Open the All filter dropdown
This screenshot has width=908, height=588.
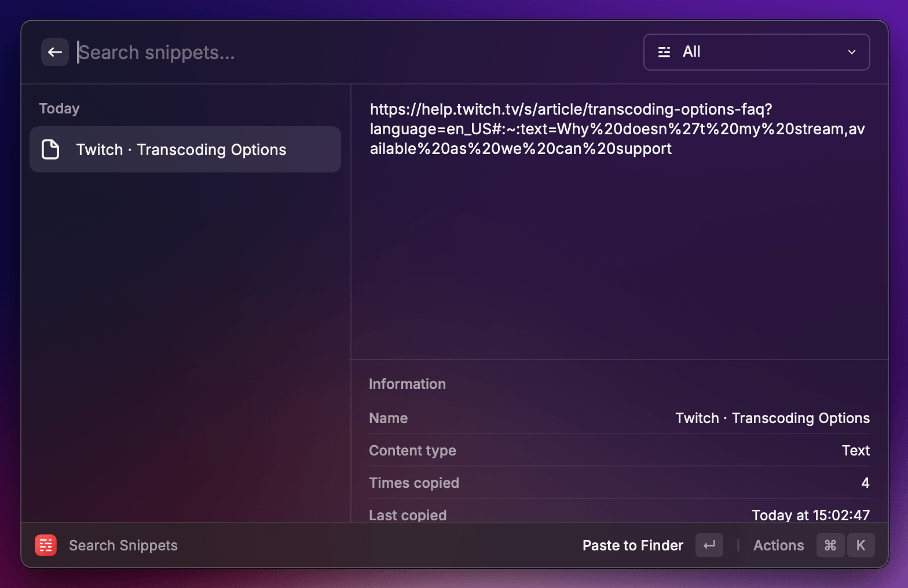click(x=756, y=52)
